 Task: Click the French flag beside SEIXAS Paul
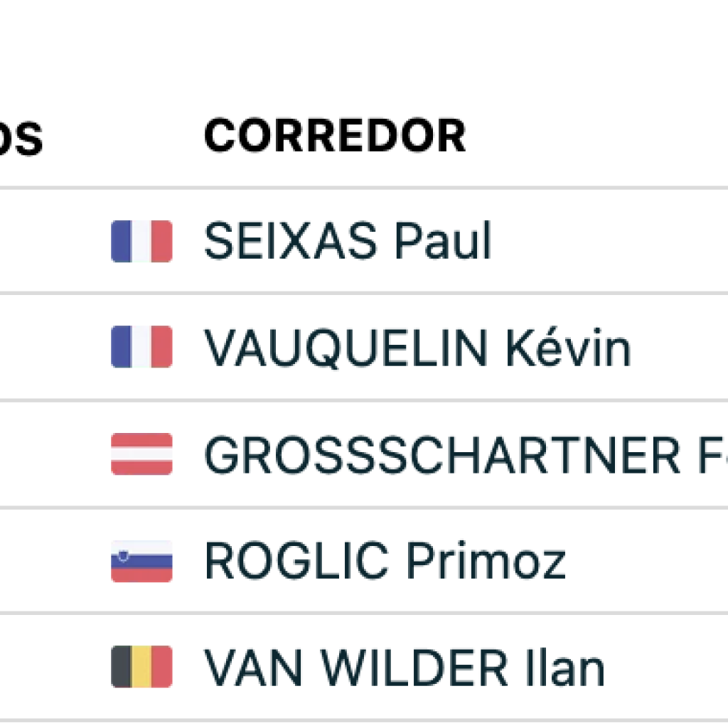(x=141, y=241)
